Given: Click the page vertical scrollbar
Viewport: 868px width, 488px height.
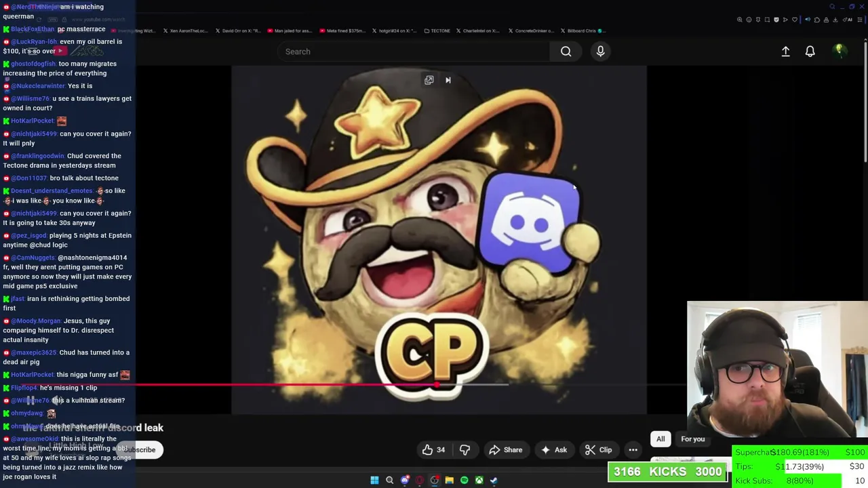Looking at the screenshot, I should 865,102.
